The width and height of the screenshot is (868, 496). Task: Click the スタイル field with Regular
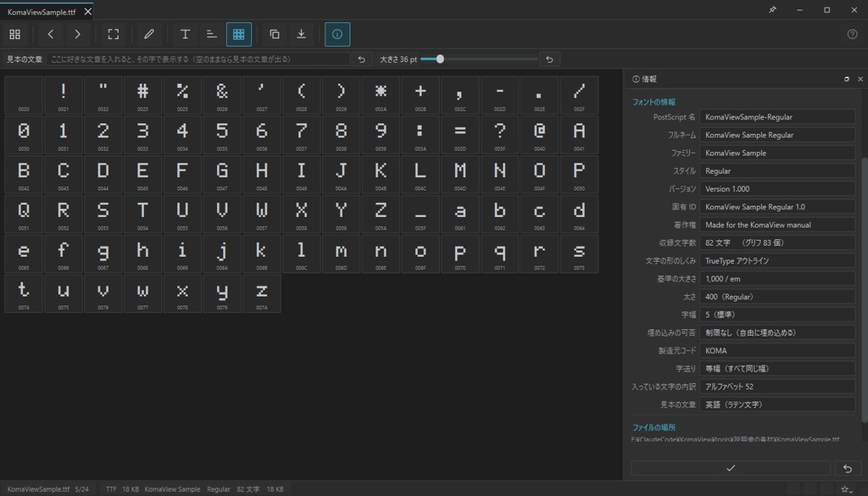click(x=777, y=171)
